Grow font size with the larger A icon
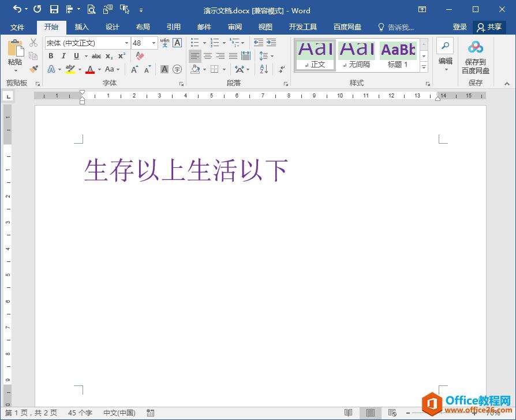516x420 pixels. 134,69
